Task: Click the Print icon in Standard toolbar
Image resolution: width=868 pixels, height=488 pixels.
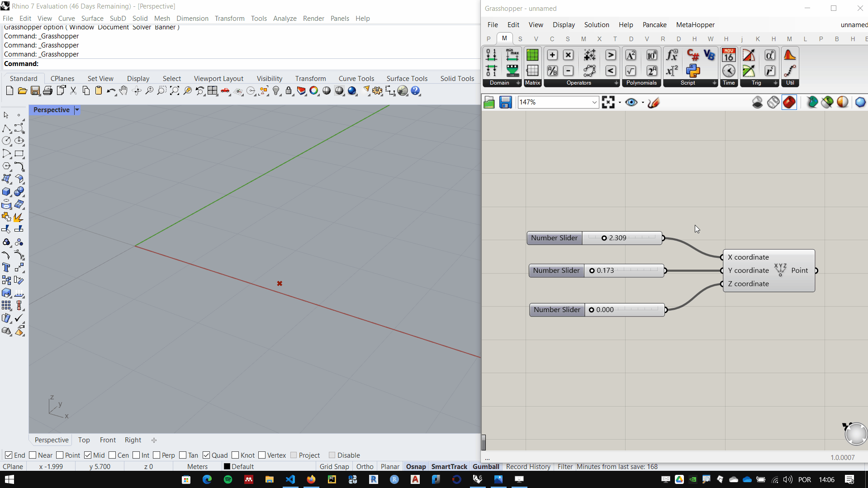Action: click(x=47, y=91)
